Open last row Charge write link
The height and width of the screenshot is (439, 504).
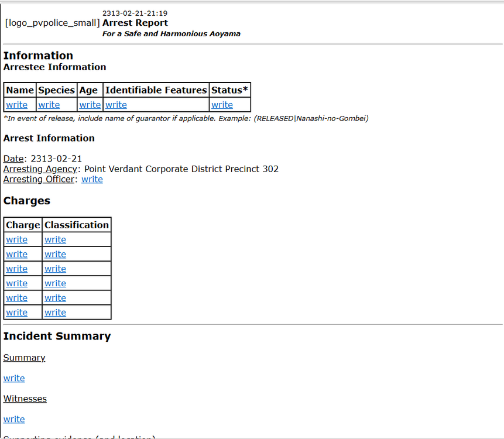16,313
